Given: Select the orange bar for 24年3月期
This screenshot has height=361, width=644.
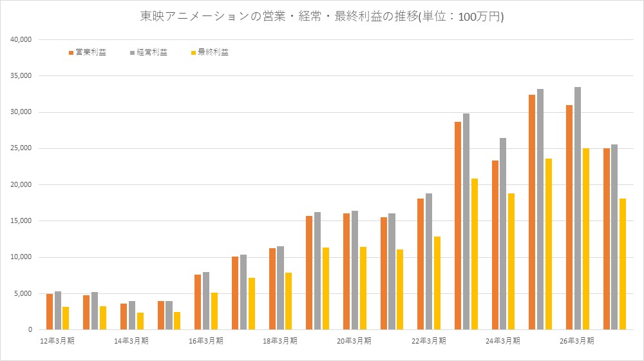Looking at the screenshot, I should coord(495,245).
